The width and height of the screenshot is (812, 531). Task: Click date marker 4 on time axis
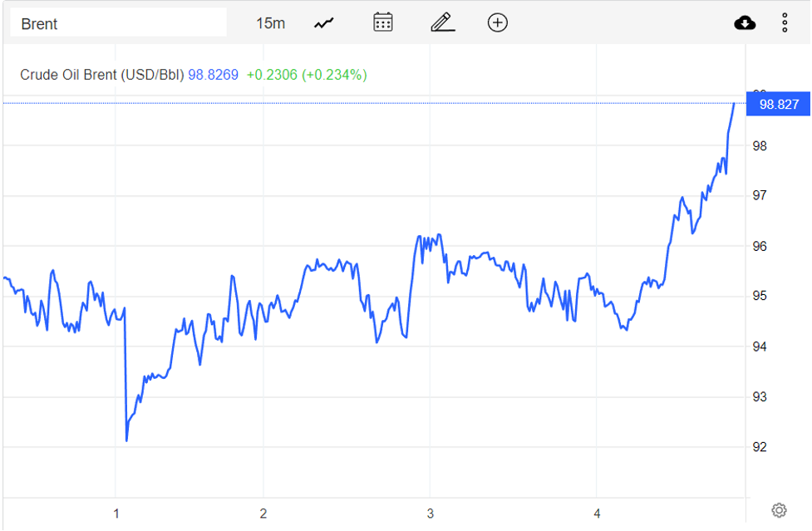pos(597,514)
